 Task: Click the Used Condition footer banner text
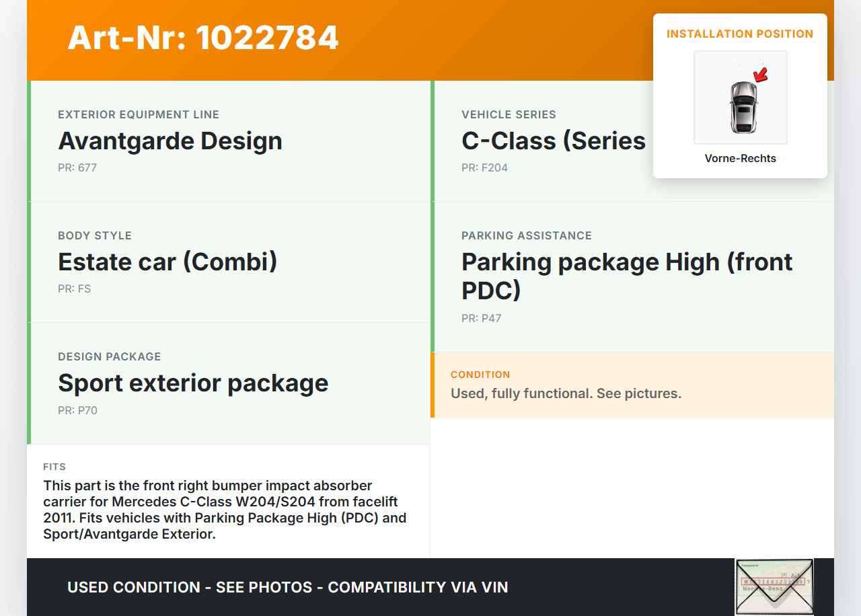(x=287, y=587)
